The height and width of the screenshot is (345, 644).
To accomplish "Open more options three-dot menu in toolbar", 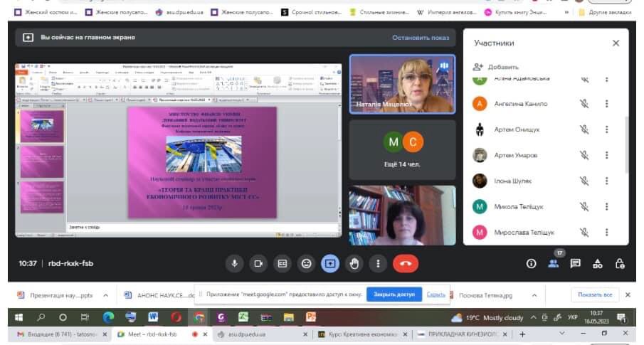I will tap(379, 264).
